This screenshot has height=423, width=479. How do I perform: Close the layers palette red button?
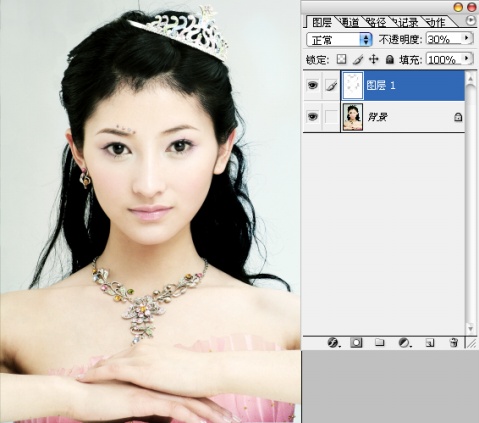pos(472,7)
